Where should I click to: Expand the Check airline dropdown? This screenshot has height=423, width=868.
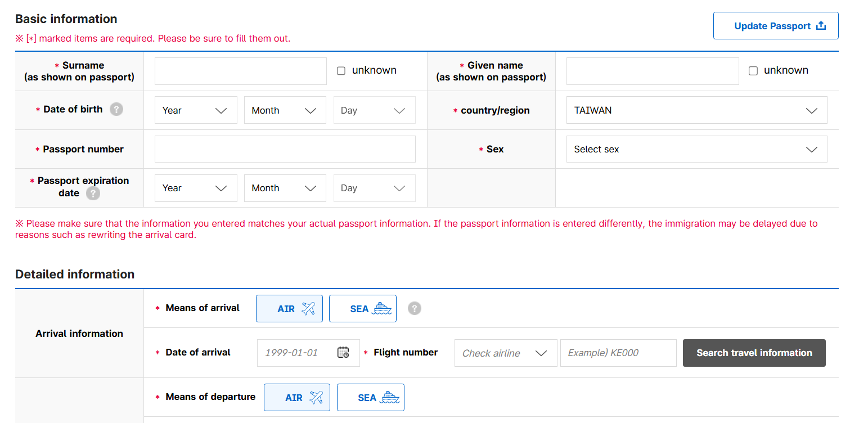click(x=505, y=353)
